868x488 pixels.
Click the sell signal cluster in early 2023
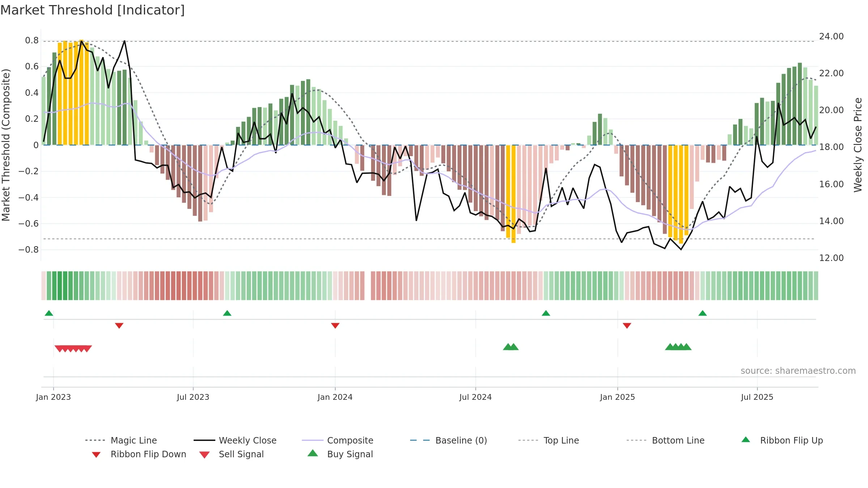point(73,349)
